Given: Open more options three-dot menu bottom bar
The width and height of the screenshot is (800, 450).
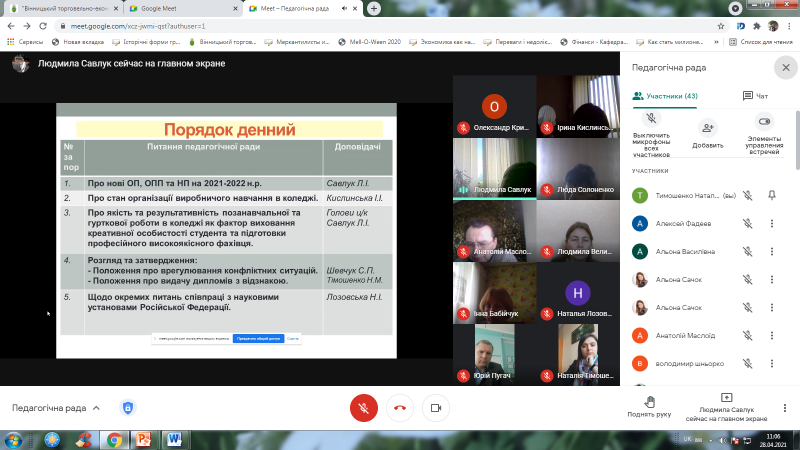Looking at the screenshot, I should coord(785,408).
